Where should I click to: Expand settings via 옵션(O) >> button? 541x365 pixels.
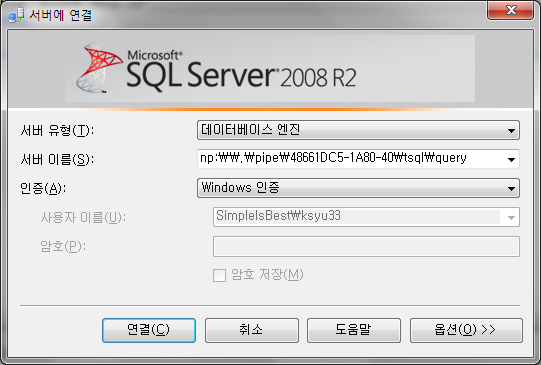coord(466,330)
